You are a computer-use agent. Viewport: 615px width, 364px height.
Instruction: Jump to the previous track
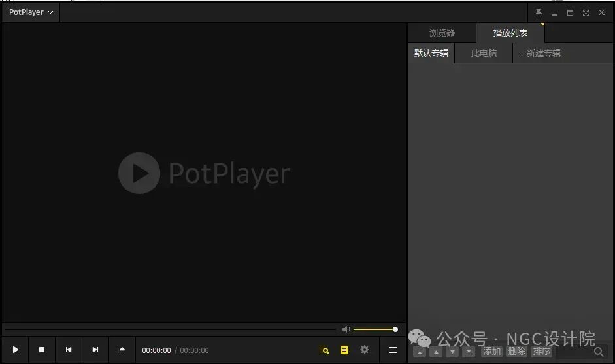click(68, 350)
